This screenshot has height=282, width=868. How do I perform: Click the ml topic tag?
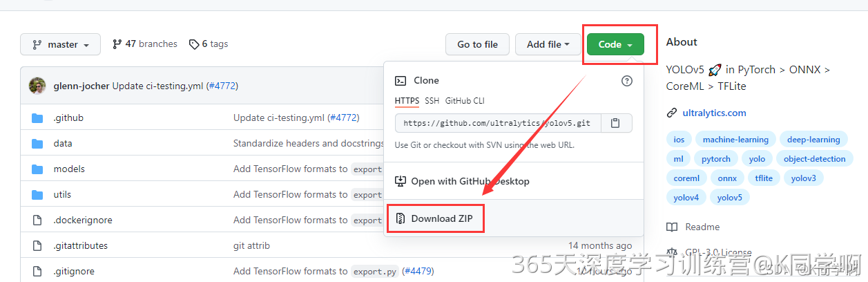pyautogui.click(x=678, y=159)
